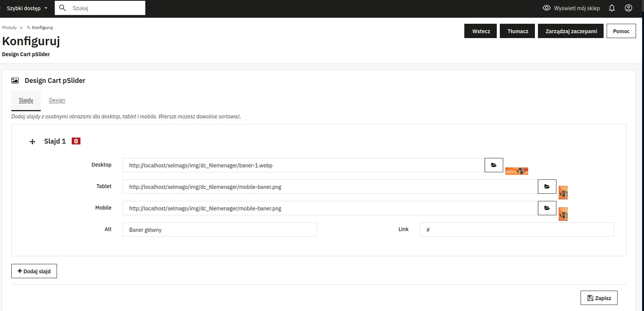Click the move handle beside Slajd 1
Screen dimensions: 644x311
(32, 142)
